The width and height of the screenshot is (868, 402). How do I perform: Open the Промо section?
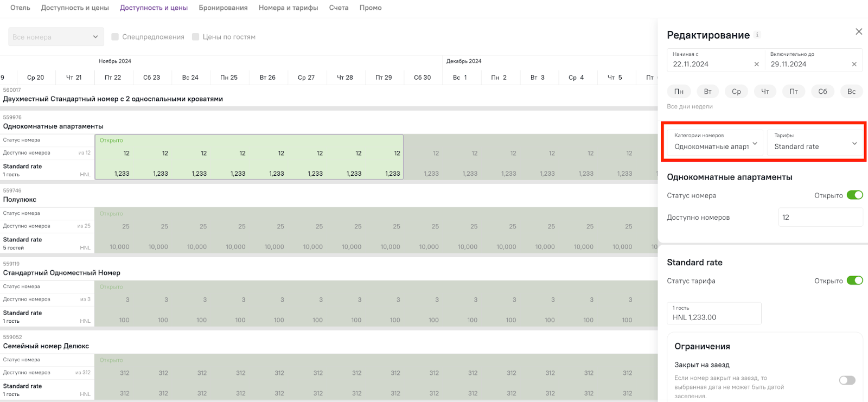(371, 8)
